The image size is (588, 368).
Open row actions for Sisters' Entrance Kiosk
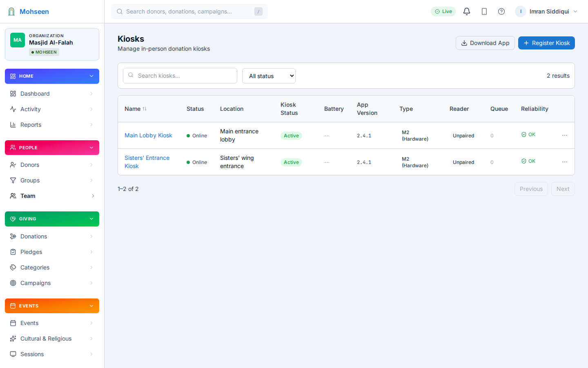coord(565,162)
